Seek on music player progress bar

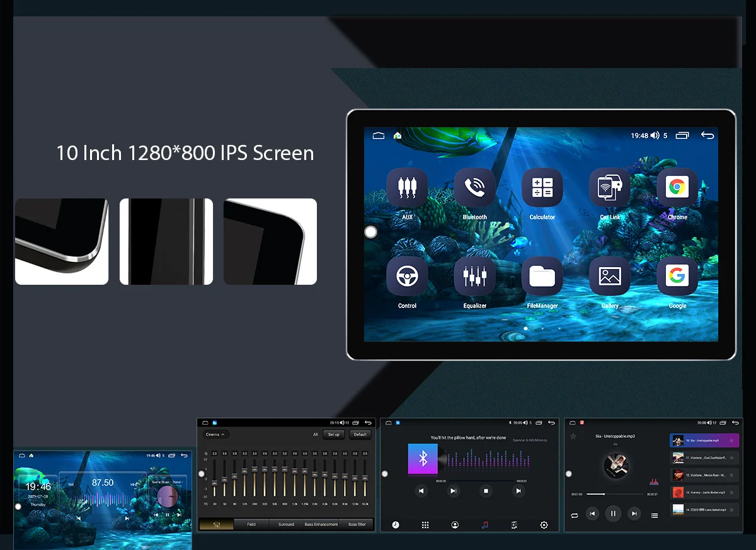pos(614,494)
